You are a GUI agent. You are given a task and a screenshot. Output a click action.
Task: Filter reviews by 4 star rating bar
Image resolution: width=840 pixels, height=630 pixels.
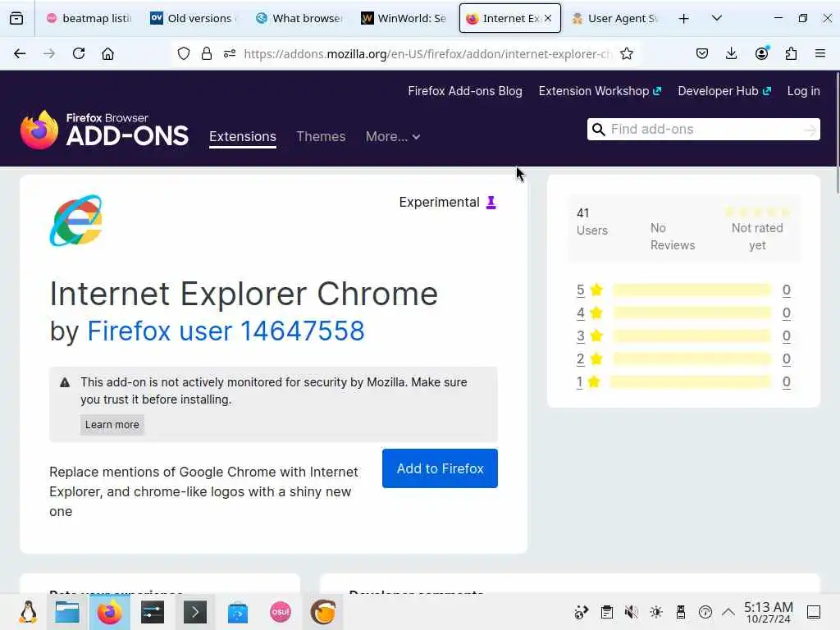click(692, 313)
